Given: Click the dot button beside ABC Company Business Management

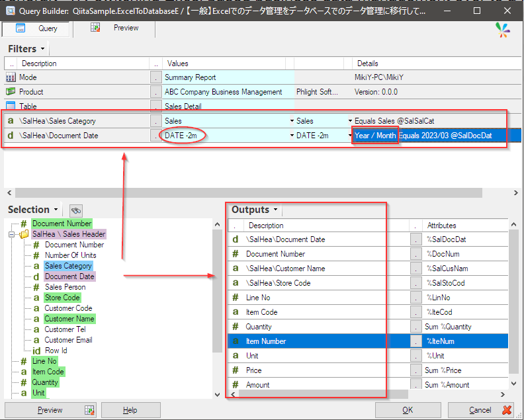Looking at the screenshot, I should (x=155, y=91).
